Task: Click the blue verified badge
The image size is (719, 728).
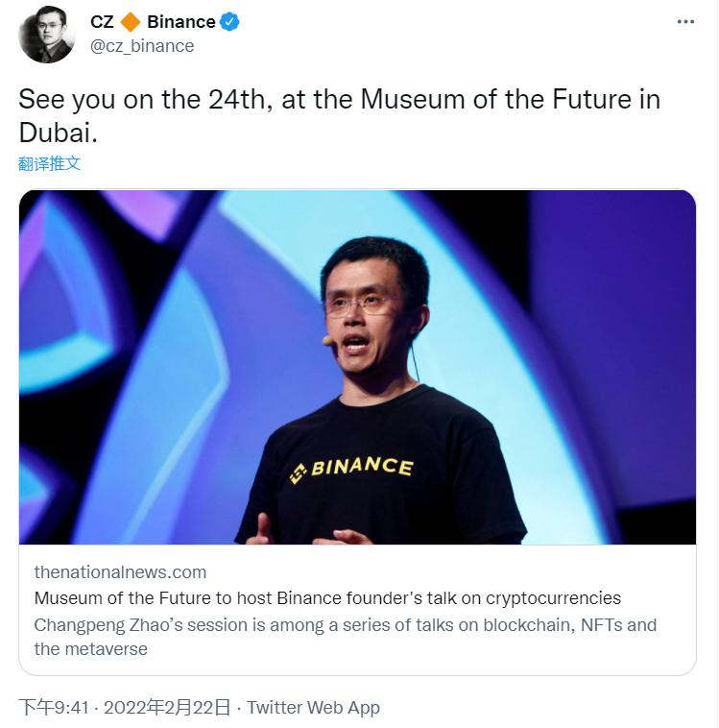Action: pyautogui.click(x=229, y=22)
